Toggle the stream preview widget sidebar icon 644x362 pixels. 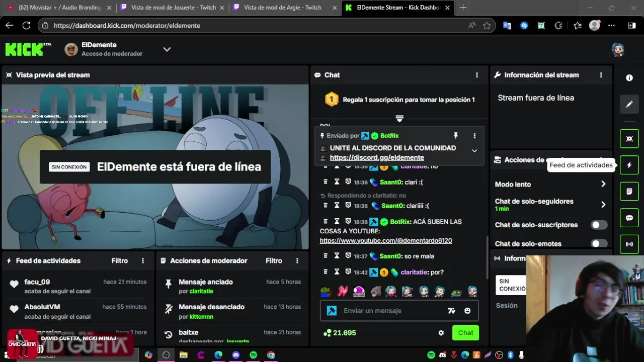tap(629, 139)
